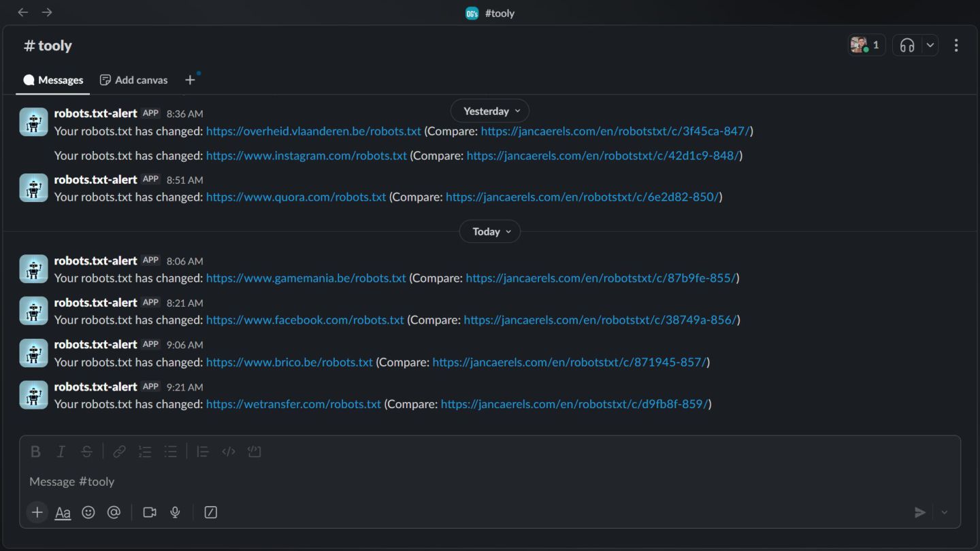Image resolution: width=980 pixels, height=551 pixels.
Task: Toggle bold formatting
Action: (x=36, y=451)
